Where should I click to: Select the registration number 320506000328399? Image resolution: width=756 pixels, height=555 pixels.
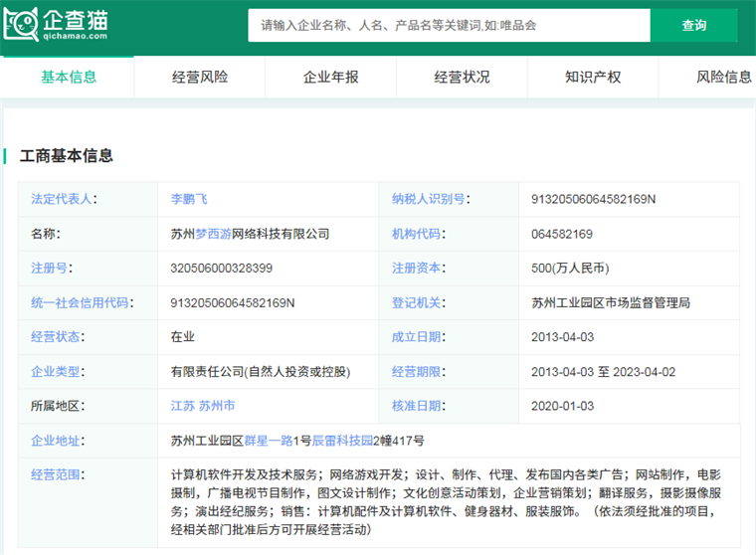[x=221, y=269]
